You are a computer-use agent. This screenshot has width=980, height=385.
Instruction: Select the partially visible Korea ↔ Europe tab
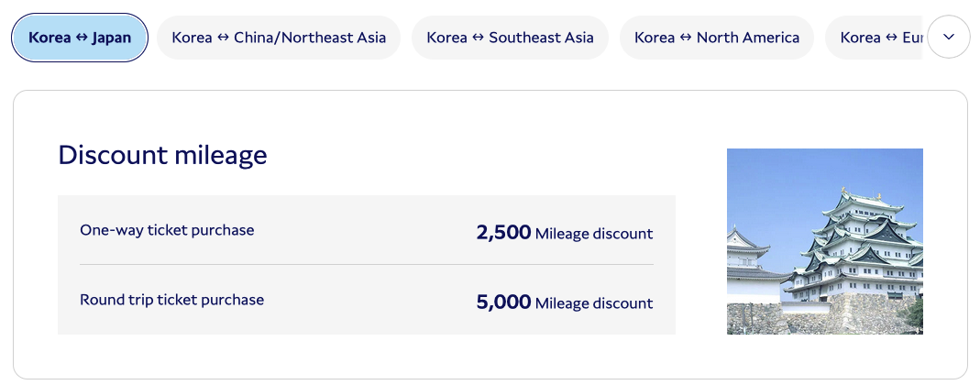tap(874, 38)
